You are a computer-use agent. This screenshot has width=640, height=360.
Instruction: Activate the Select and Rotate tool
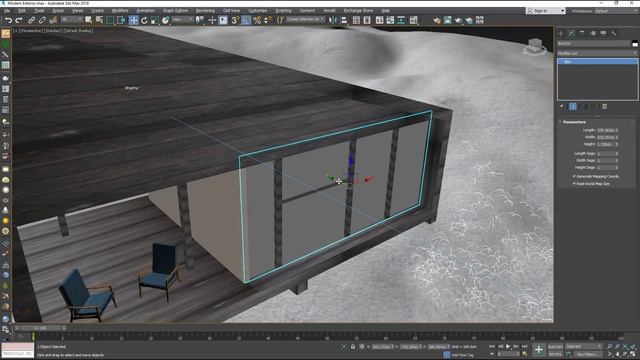[144, 20]
